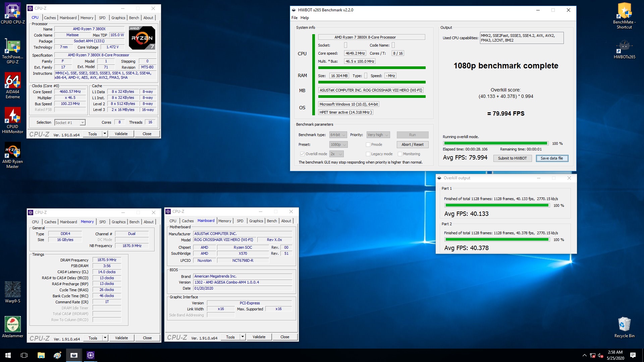Click the Paint app taskbar icon
644x362 pixels.
57,355
